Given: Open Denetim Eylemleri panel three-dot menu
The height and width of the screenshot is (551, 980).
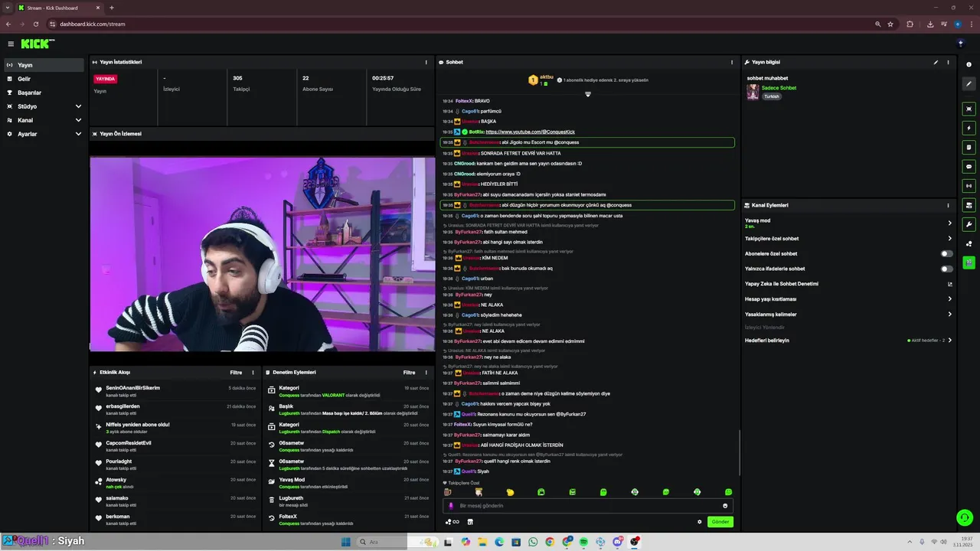Looking at the screenshot, I should (x=426, y=373).
